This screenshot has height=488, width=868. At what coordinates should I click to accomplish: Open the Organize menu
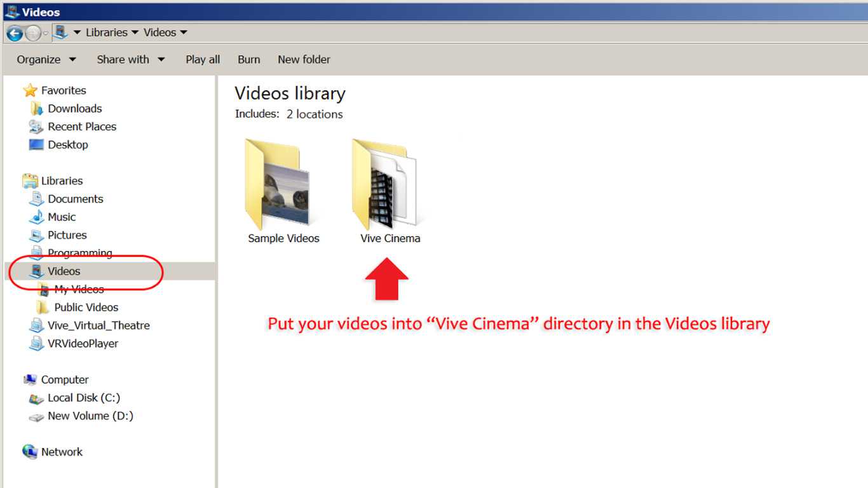[x=46, y=59]
